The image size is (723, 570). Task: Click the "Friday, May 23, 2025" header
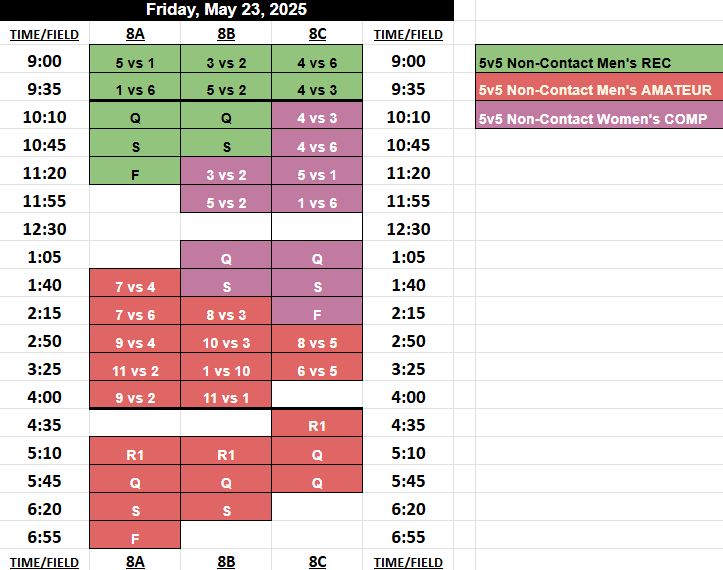pyautogui.click(x=226, y=10)
